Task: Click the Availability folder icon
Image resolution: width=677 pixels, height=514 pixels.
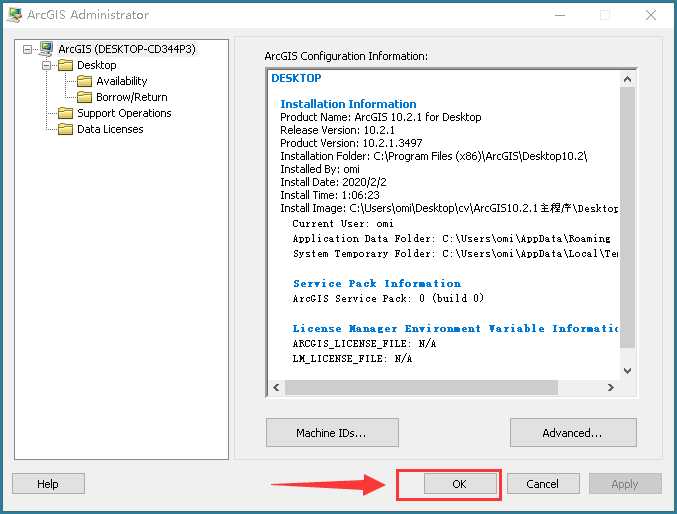Action: [85, 81]
